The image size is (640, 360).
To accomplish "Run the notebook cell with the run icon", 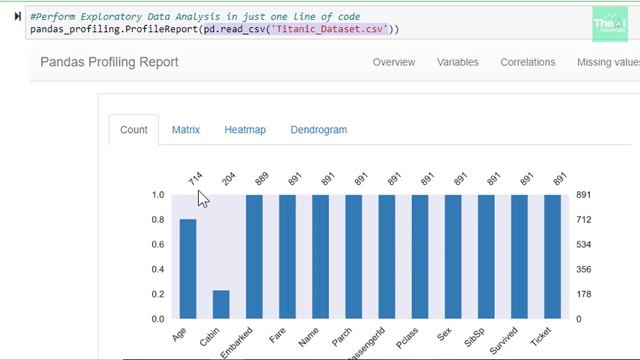I will [18, 16].
